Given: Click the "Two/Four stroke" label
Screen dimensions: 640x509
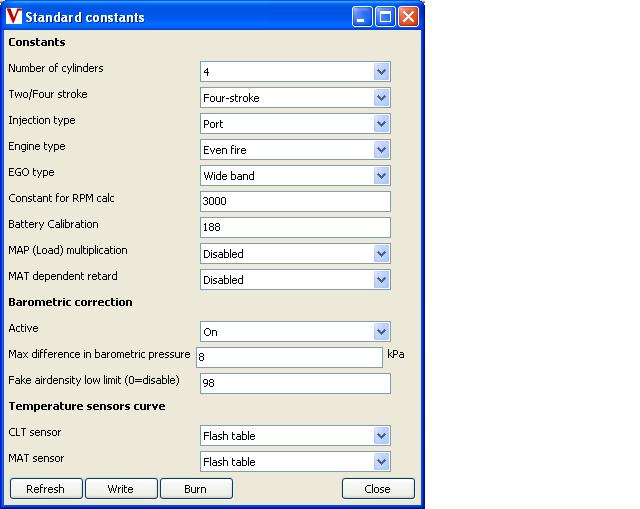Looking at the screenshot, I should click(x=48, y=94).
